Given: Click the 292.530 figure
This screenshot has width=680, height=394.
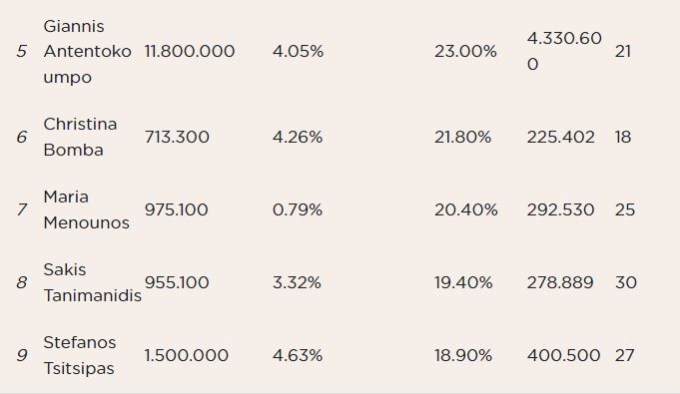Looking at the screenshot, I should pos(561,210).
